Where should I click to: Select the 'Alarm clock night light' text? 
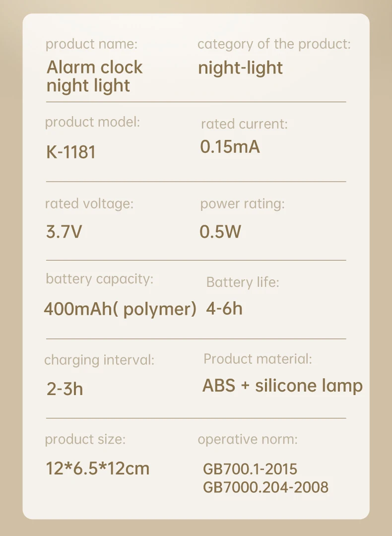coord(94,76)
